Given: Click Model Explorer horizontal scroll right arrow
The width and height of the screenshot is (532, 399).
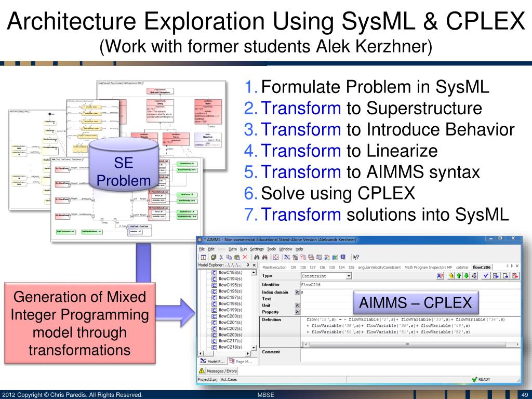Looking at the screenshot, I should coord(248,353).
